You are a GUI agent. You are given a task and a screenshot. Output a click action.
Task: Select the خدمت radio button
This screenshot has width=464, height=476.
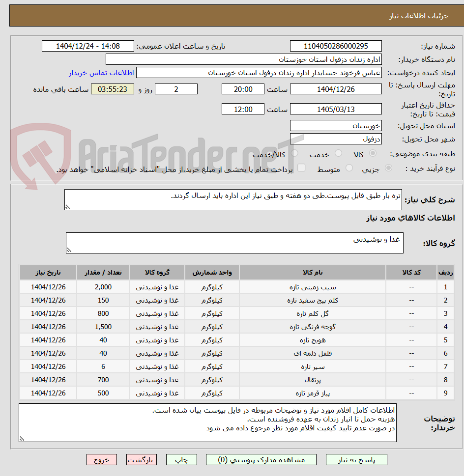pyautogui.click(x=338, y=153)
